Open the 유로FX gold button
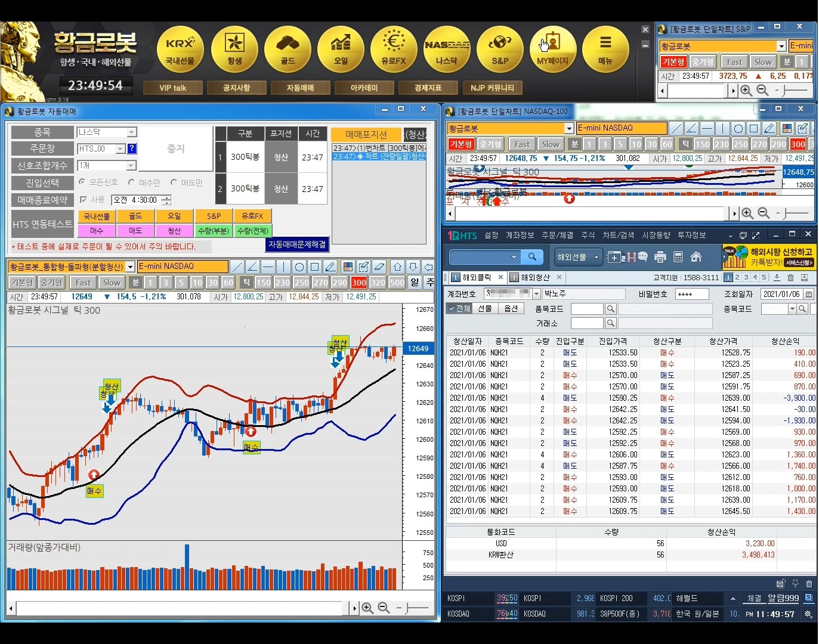Viewport: 819px width, 644px height. pos(394,49)
